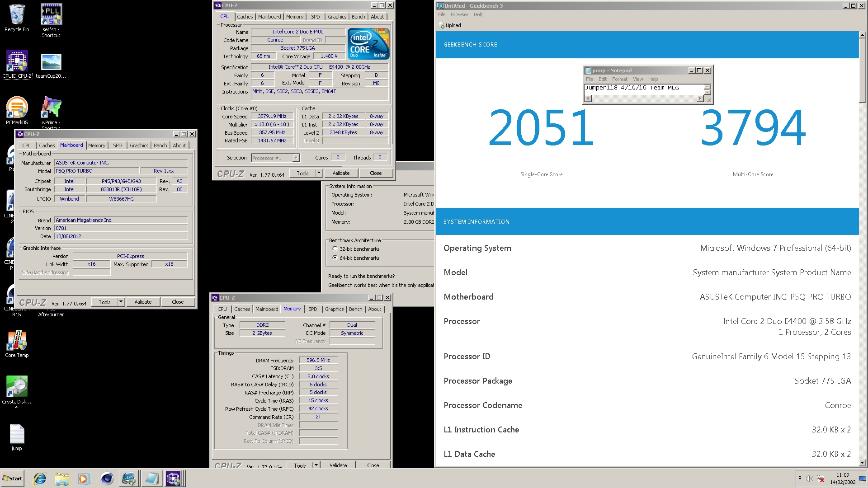
Task: Open Browser menu in Geekbench
Action: [459, 14]
